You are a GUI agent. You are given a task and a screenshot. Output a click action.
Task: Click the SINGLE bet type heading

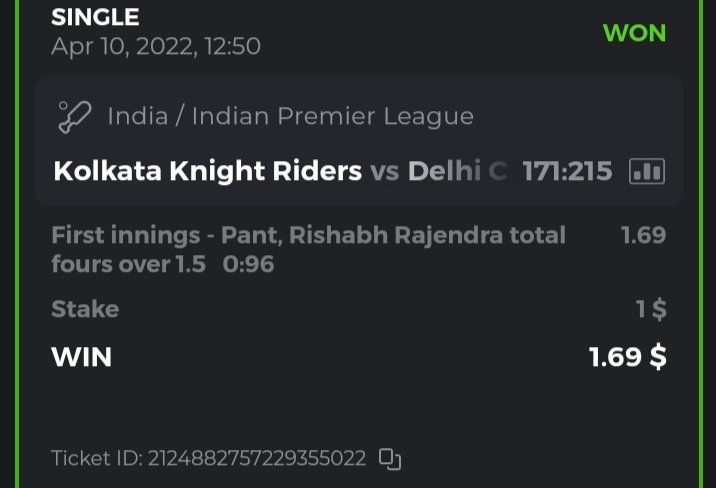95,17
